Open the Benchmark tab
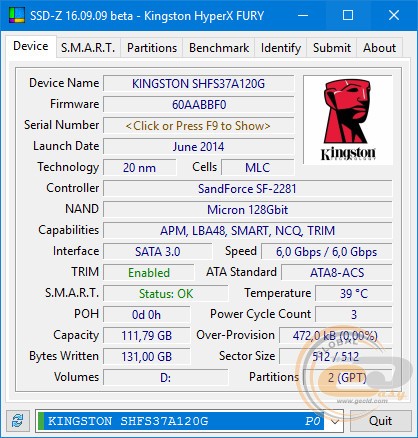Image resolution: width=418 pixels, height=438 pixels. 219,48
